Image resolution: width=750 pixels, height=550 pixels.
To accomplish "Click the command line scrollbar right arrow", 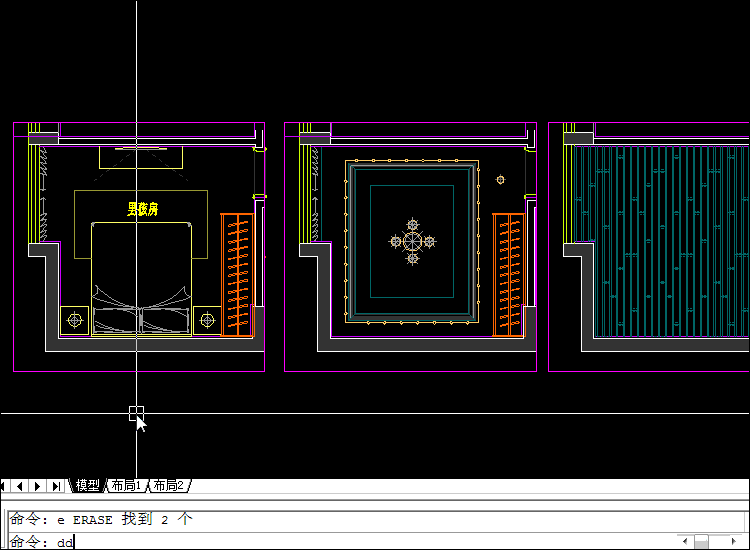I will [x=734, y=541].
